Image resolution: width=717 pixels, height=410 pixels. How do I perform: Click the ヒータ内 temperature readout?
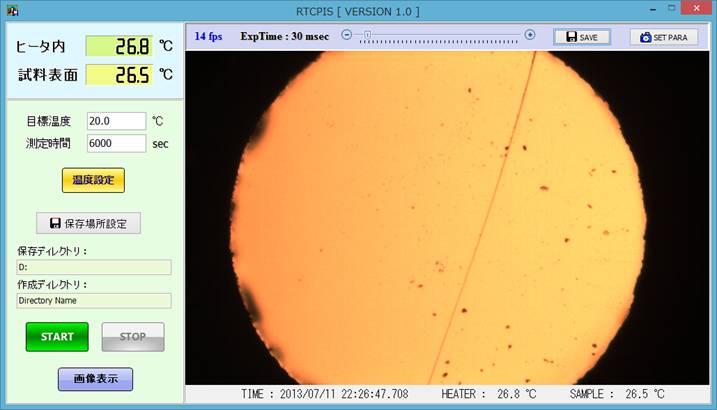[118, 46]
